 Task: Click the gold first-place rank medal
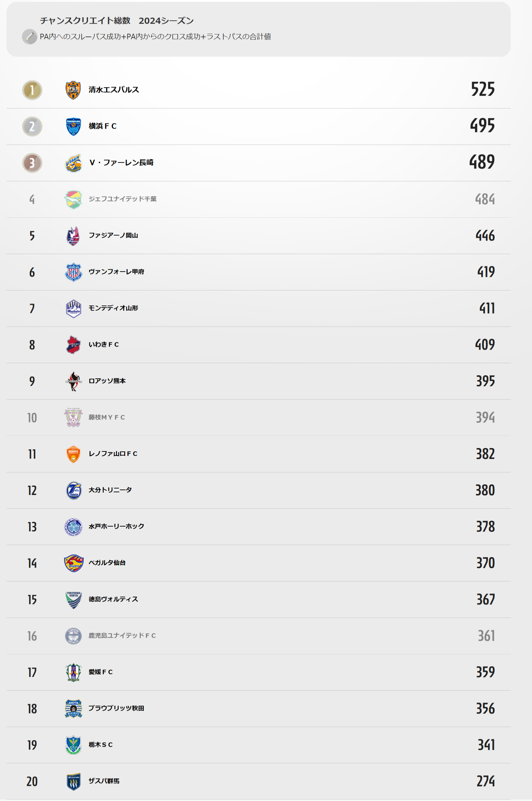tap(32, 90)
